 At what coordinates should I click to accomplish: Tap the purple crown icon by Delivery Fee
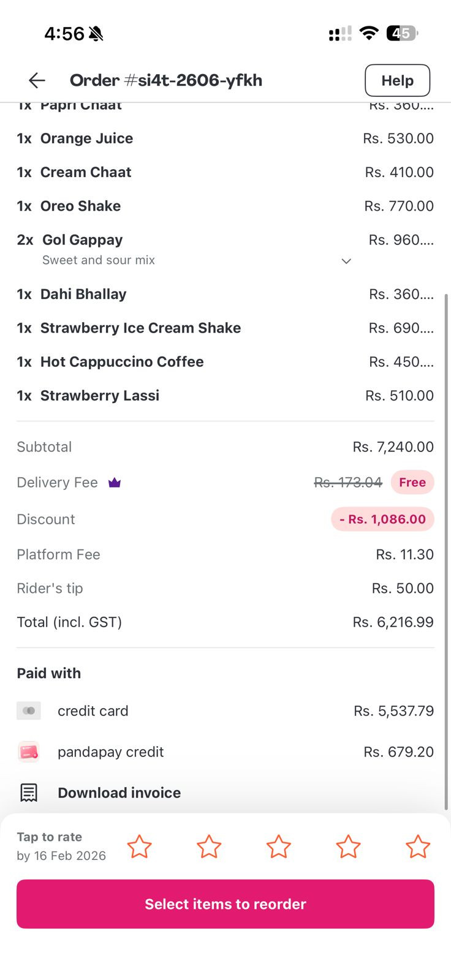pyautogui.click(x=115, y=483)
